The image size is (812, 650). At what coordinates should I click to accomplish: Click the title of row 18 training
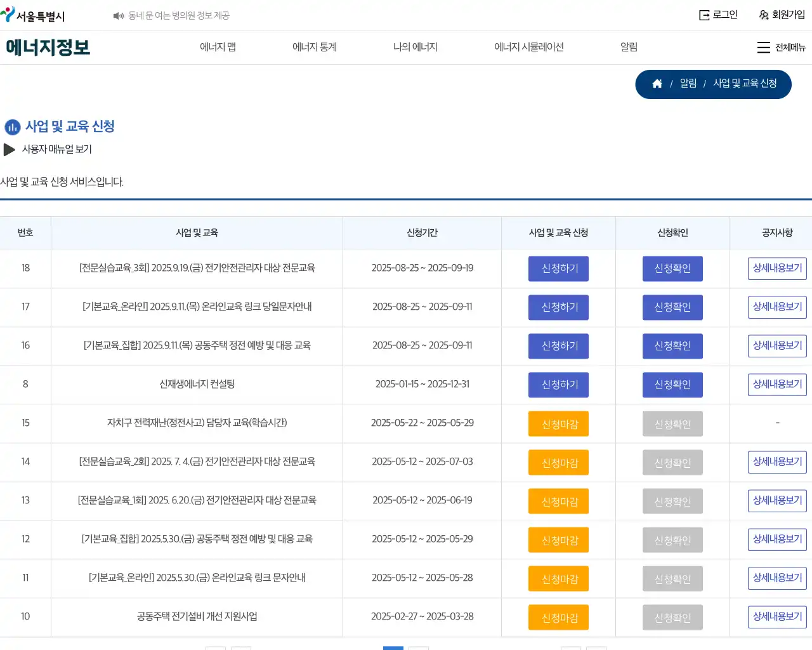[x=197, y=268]
